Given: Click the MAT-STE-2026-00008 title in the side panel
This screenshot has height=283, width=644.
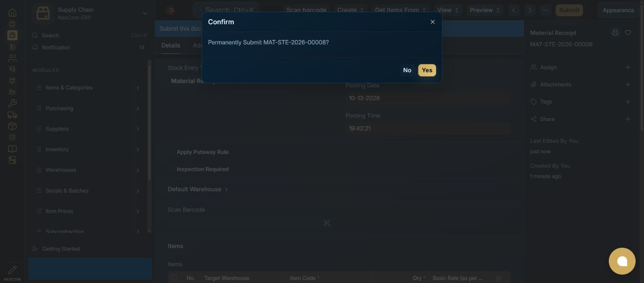Looking at the screenshot, I should [x=561, y=45].
